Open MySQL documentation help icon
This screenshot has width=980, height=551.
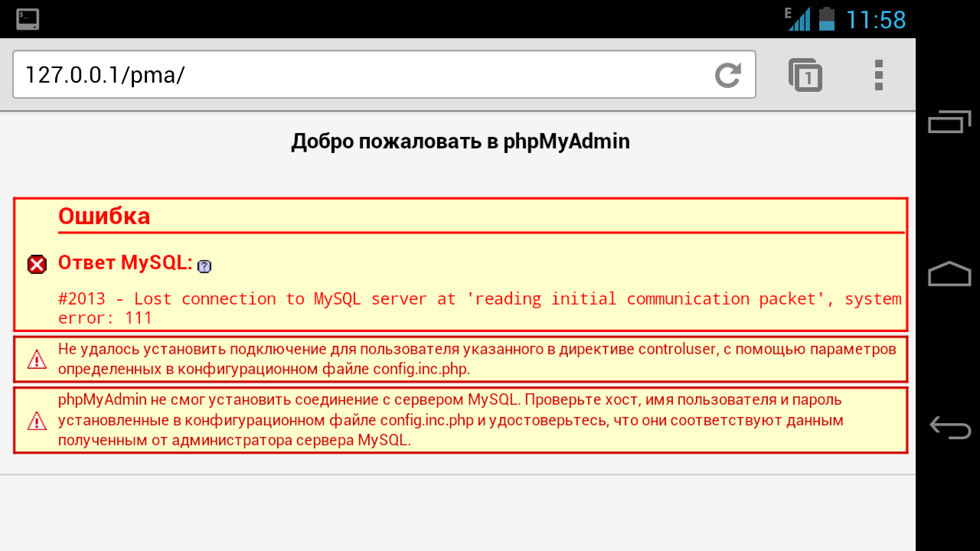tap(204, 266)
